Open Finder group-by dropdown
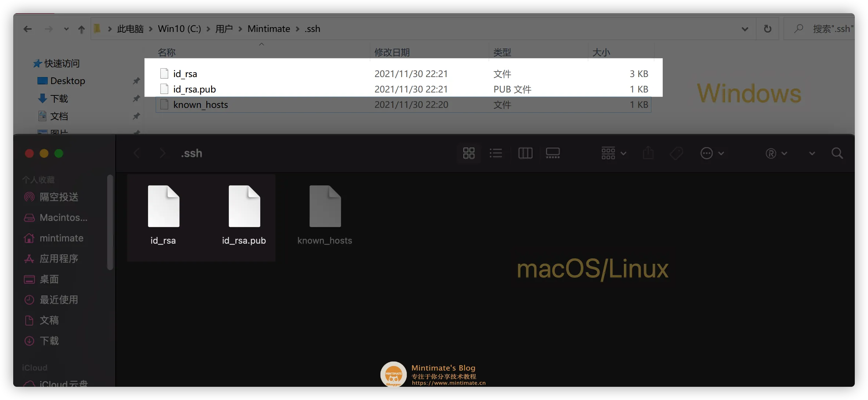Screen dimensions: 868x400 [614, 153]
